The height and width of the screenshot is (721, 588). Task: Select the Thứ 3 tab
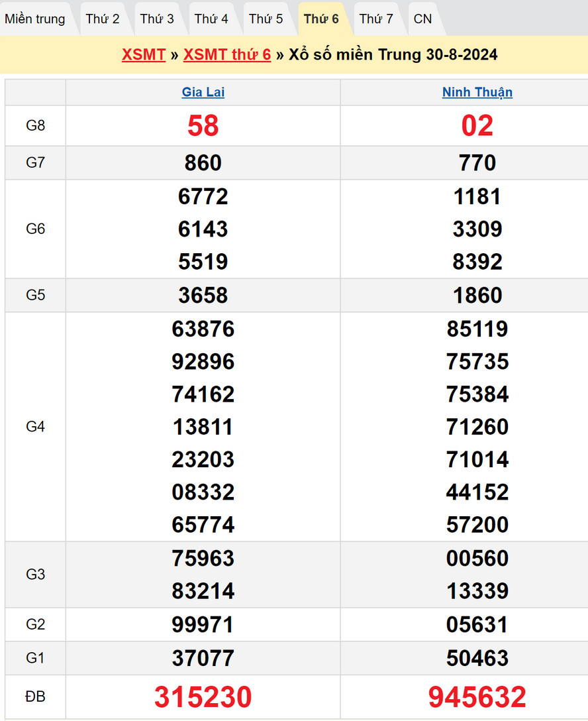click(157, 19)
